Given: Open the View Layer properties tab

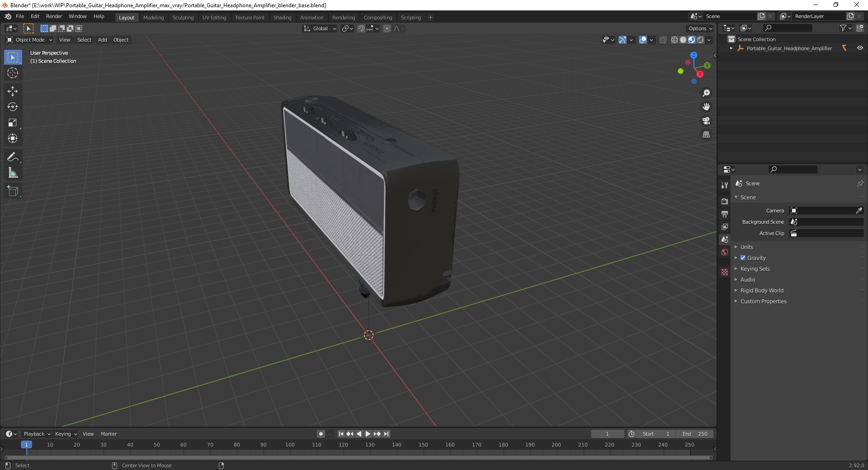Looking at the screenshot, I should [x=725, y=226].
